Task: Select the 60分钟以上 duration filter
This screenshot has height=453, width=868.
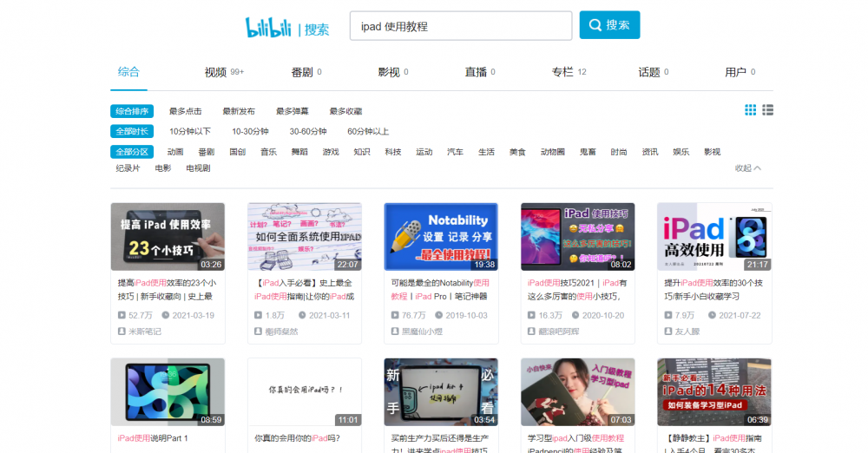Action: pyautogui.click(x=368, y=131)
